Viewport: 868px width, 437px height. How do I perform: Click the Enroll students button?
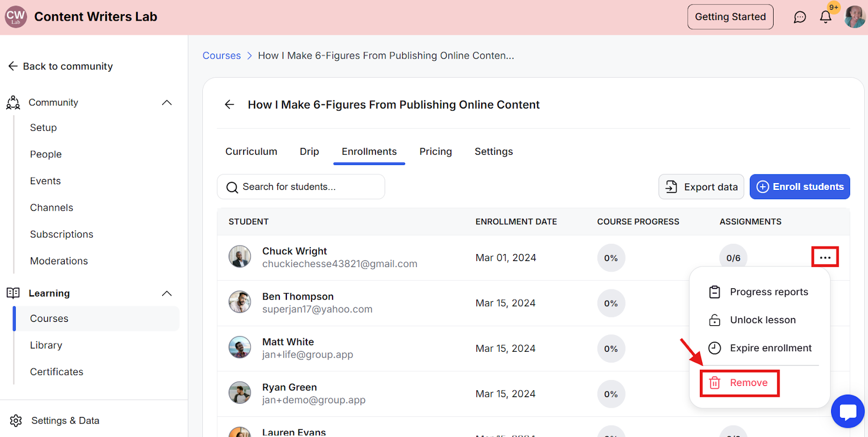800,187
